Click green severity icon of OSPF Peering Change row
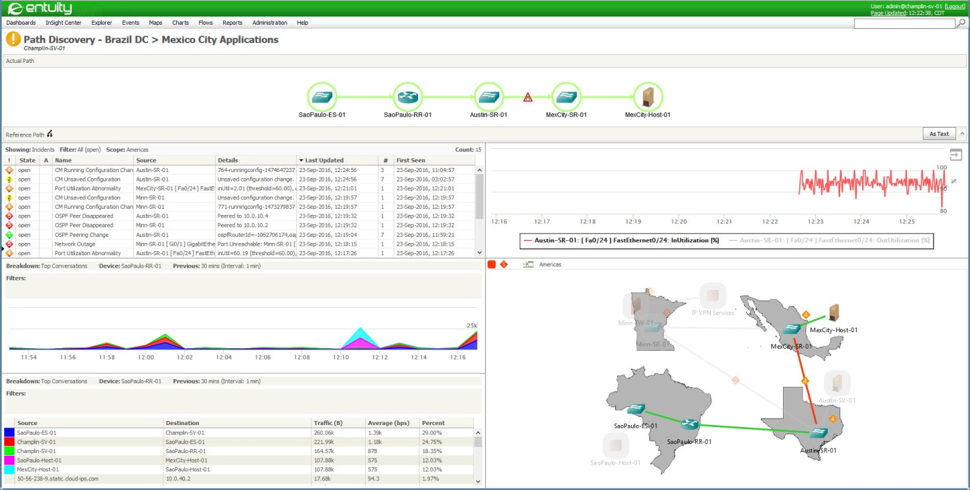970x490 pixels. [9, 235]
